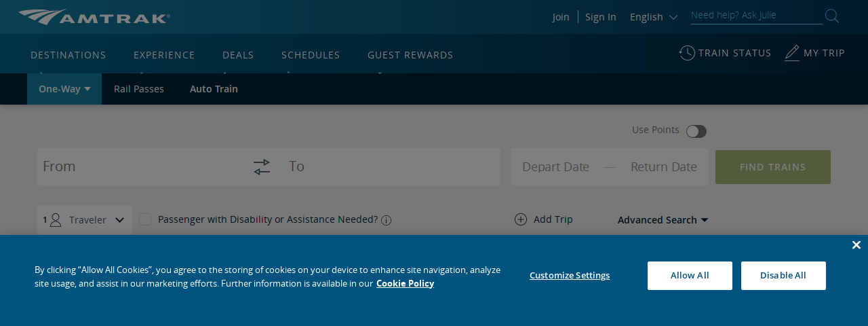This screenshot has width=868, height=326.
Task: Open My Trip pencil icon
Action: click(x=792, y=53)
